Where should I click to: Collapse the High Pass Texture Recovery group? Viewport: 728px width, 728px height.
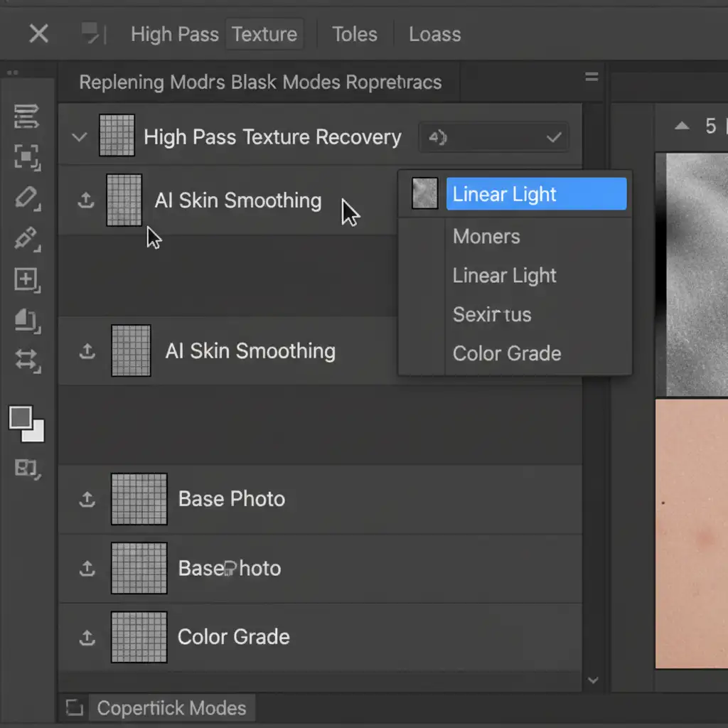pos(80,137)
